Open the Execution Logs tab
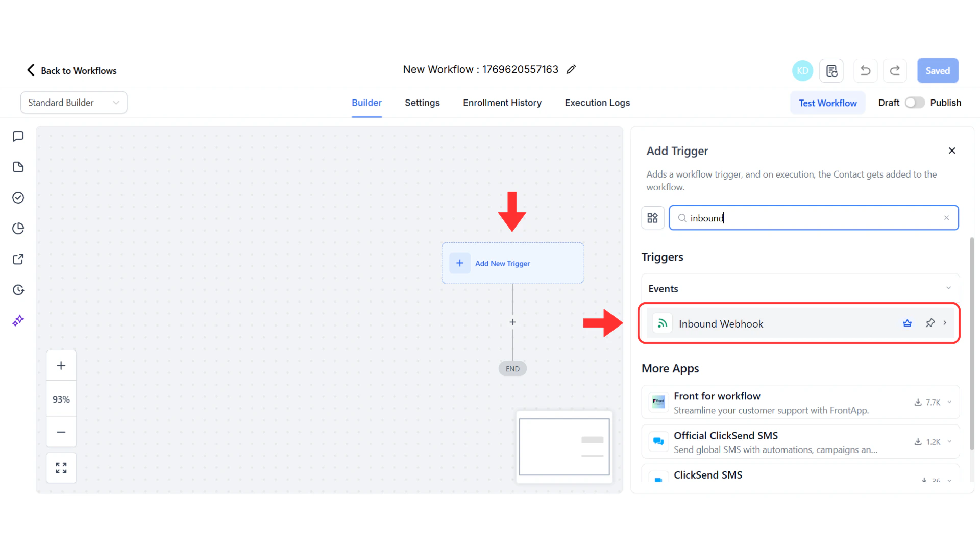The image size is (980, 551). coord(597,103)
